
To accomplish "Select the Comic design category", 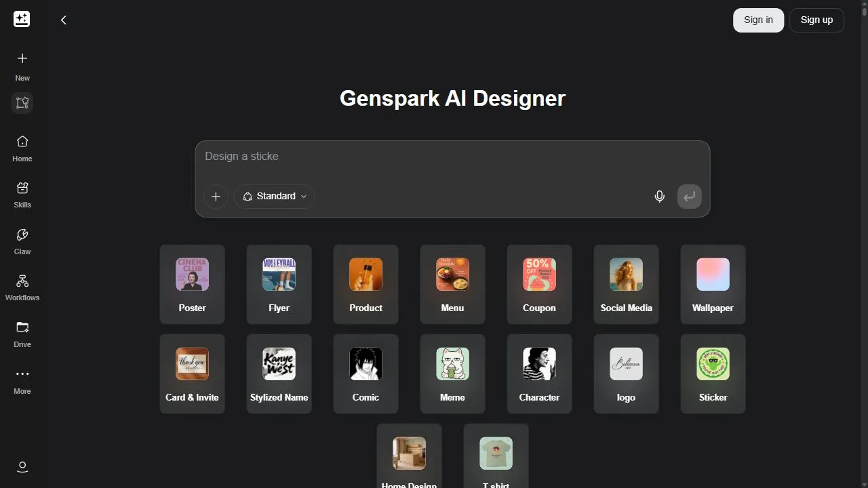I will coord(366,374).
